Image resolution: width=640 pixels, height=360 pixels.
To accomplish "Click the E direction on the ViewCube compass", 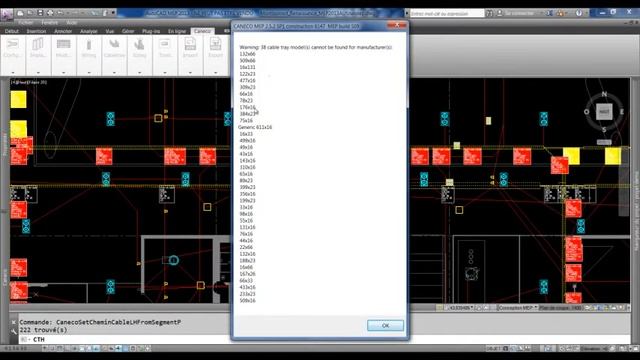I will click(622, 111).
